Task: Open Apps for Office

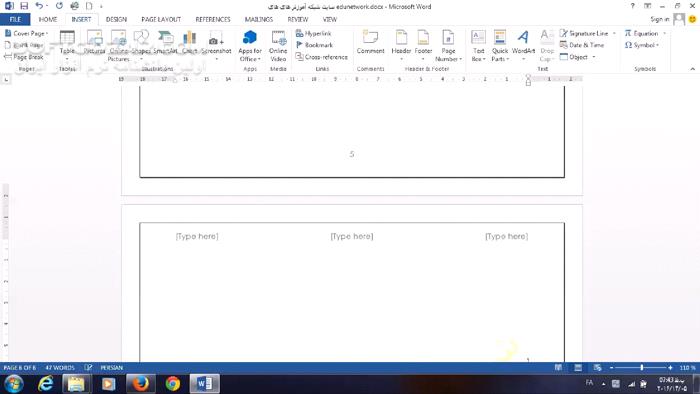Action: 250,46
